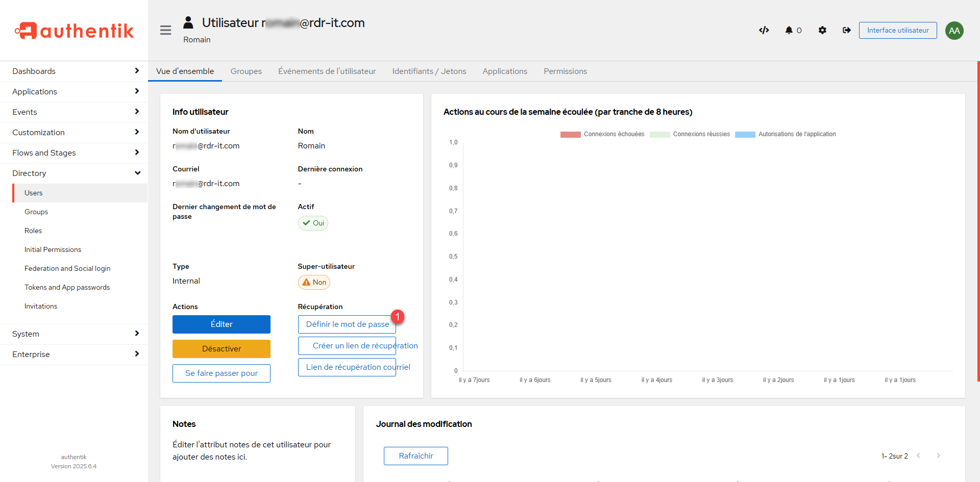Open Tokens and App passwords page
The height and width of the screenshot is (482, 980).
pyautogui.click(x=67, y=287)
